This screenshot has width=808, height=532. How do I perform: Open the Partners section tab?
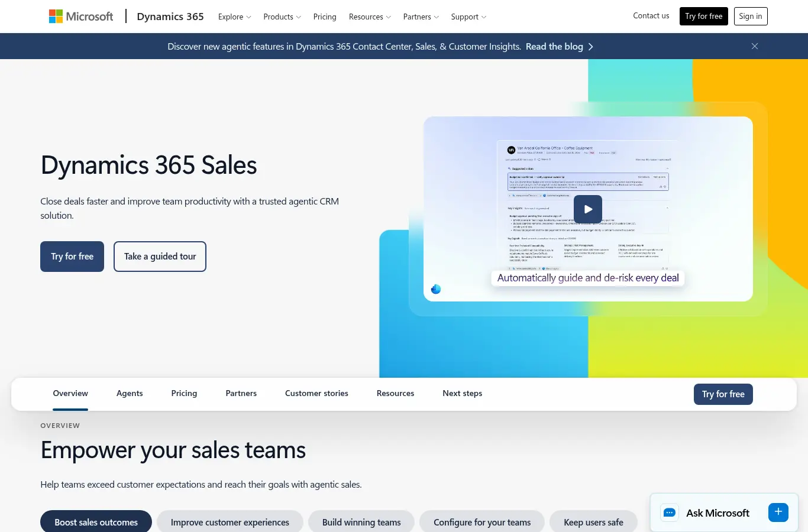point(241,394)
